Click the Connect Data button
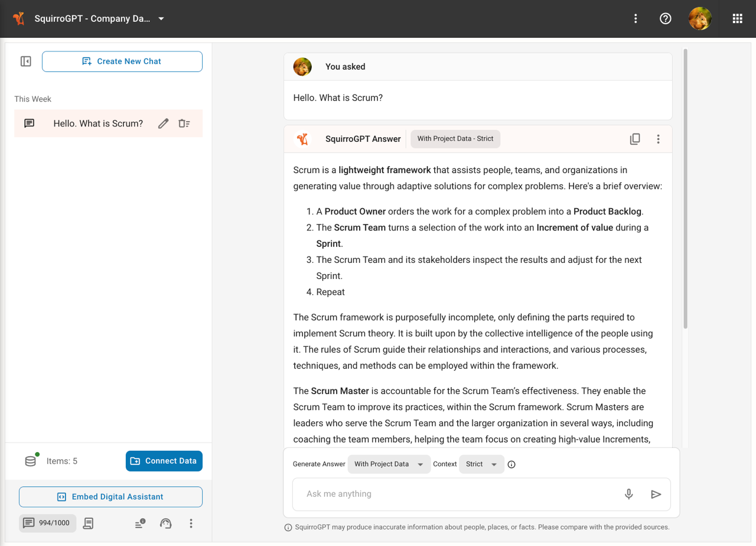Screen dimensions: 756x546 (x=164, y=461)
